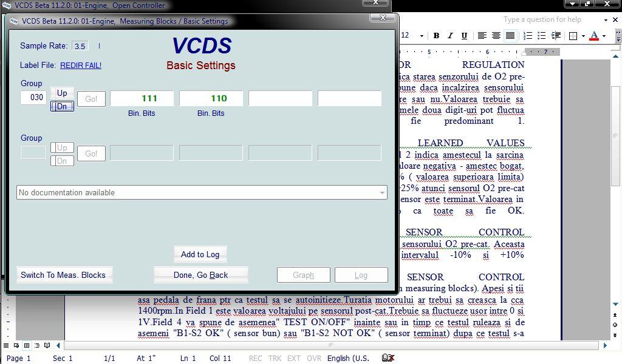Click the Sample Rate 3.5 field
622x364 pixels.
80,46
